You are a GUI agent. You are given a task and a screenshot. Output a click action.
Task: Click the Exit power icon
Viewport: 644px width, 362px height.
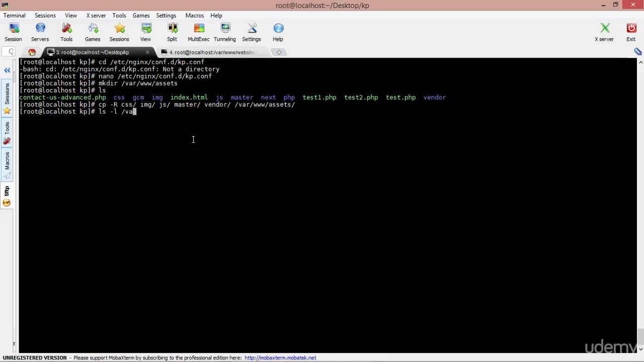[631, 32]
